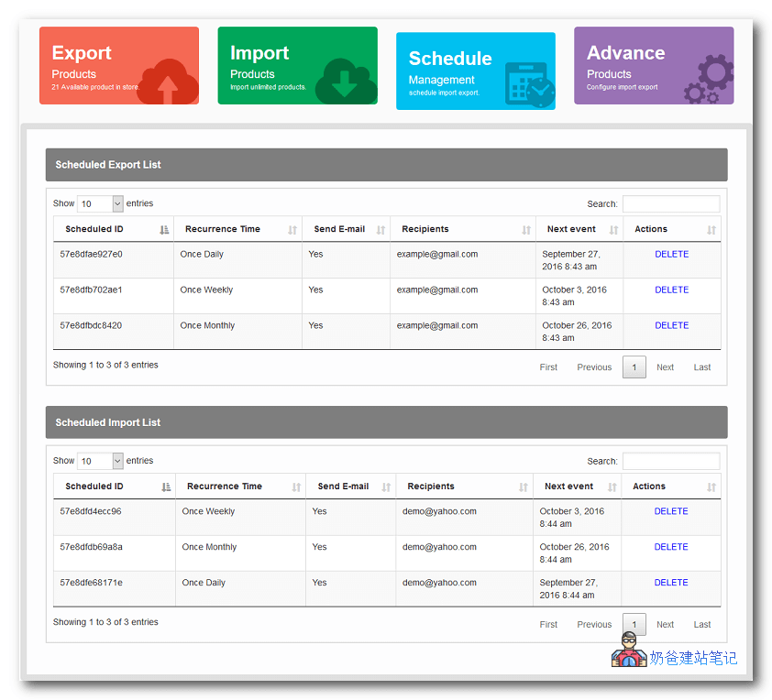The width and height of the screenshot is (772, 700).
Task: Click the export list Search field
Action: click(670, 204)
